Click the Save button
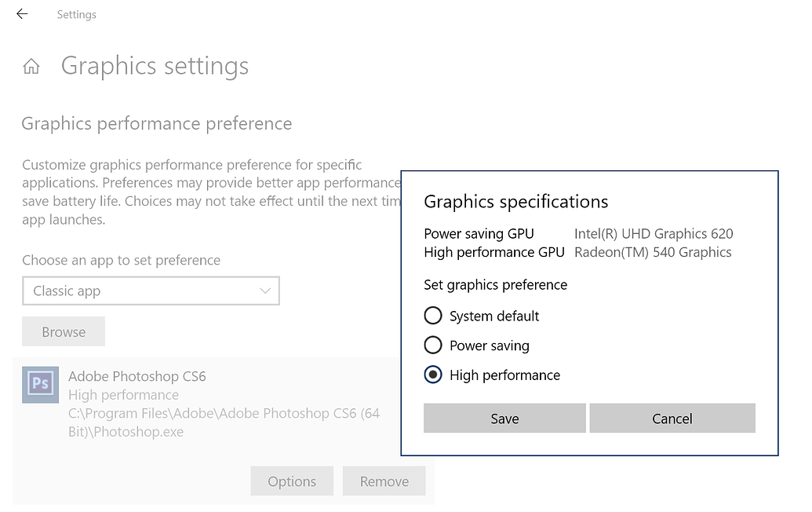Viewport: 812px width, 512px height. (504, 418)
